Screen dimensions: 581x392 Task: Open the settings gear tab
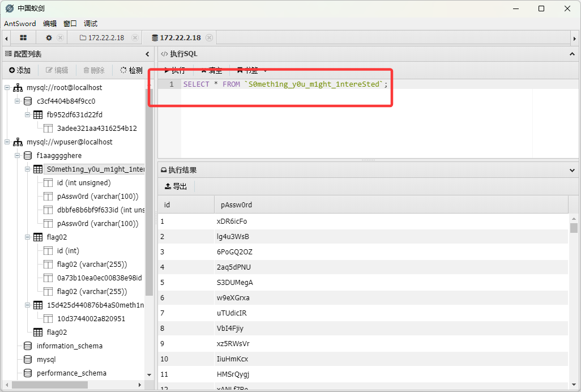(49, 37)
